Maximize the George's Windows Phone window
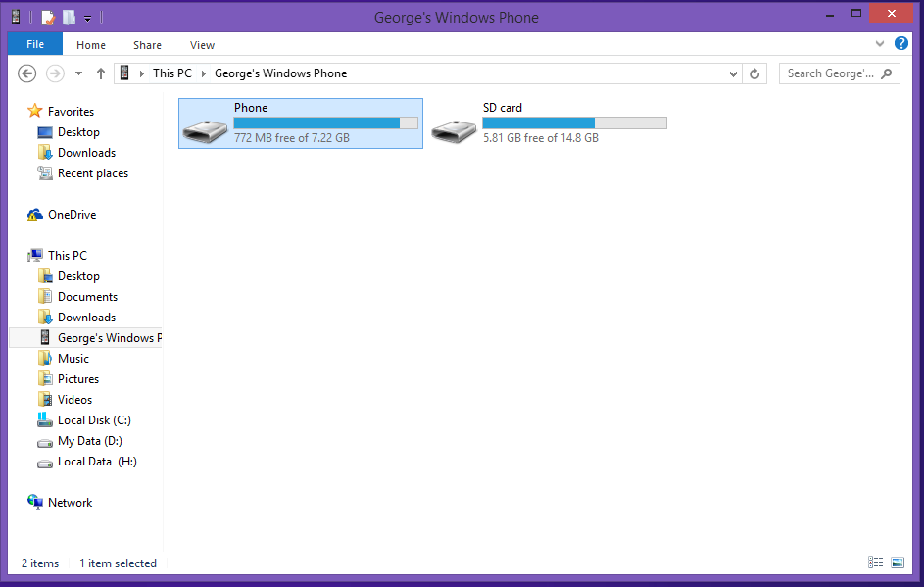Image resolution: width=924 pixels, height=587 pixels. (x=855, y=13)
